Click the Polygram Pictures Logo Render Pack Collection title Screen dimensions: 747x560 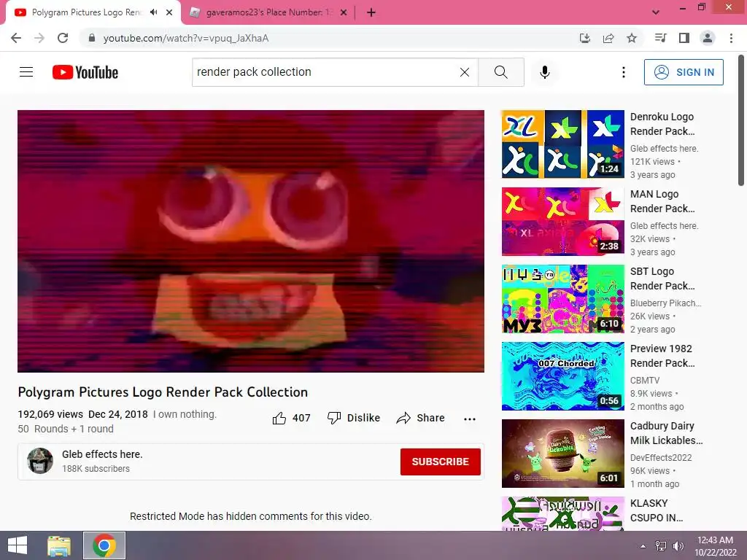tap(163, 392)
